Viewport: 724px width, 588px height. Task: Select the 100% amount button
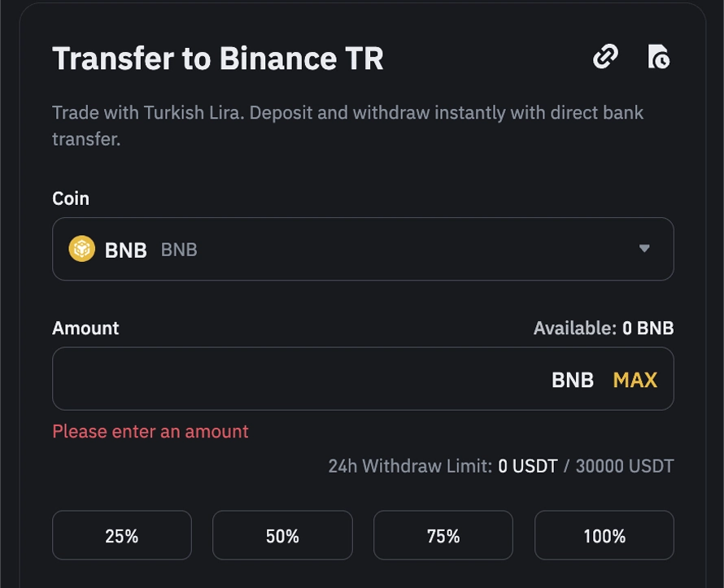(x=604, y=535)
